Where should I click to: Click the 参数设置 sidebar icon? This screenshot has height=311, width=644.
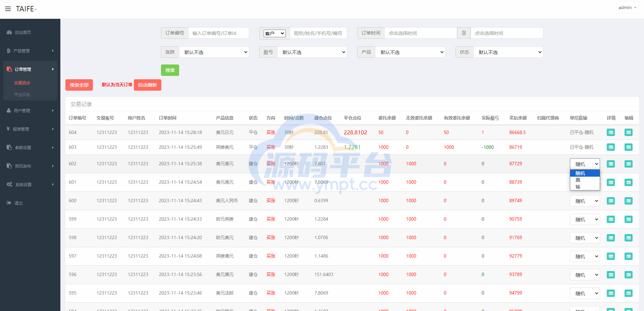coord(9,147)
